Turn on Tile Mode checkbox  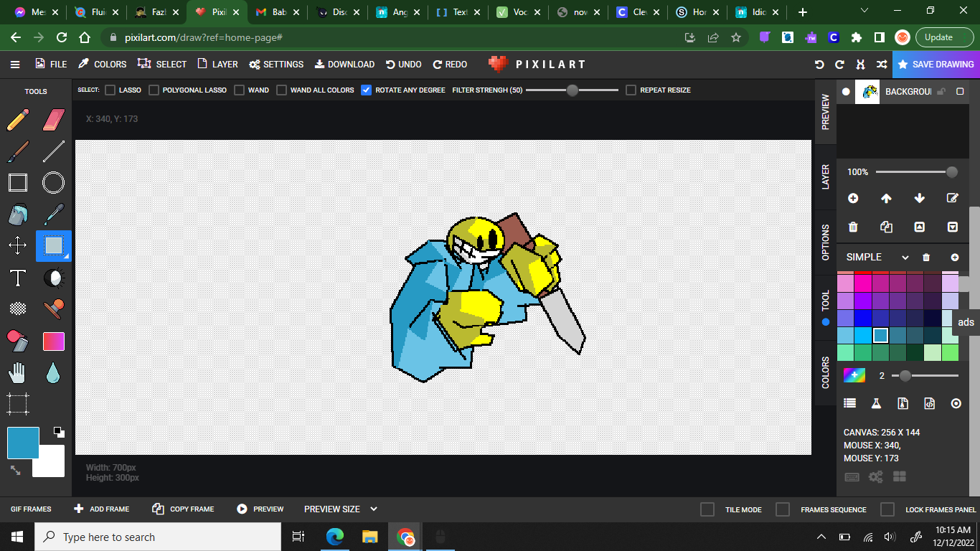point(707,509)
